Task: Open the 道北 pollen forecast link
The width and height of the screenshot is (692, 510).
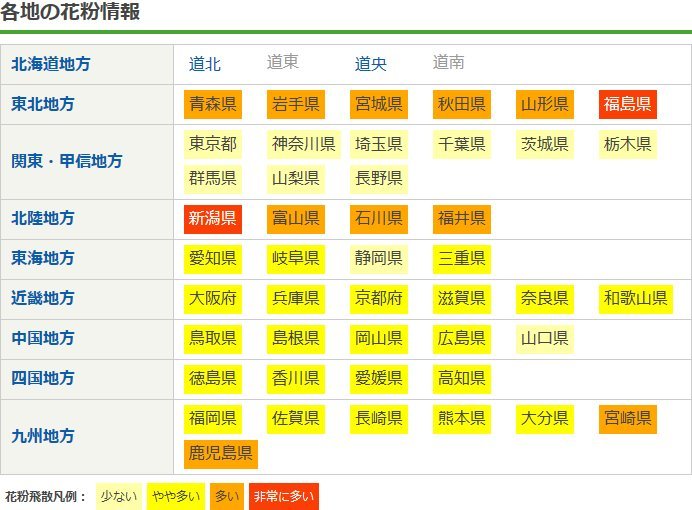Action: coord(205,64)
